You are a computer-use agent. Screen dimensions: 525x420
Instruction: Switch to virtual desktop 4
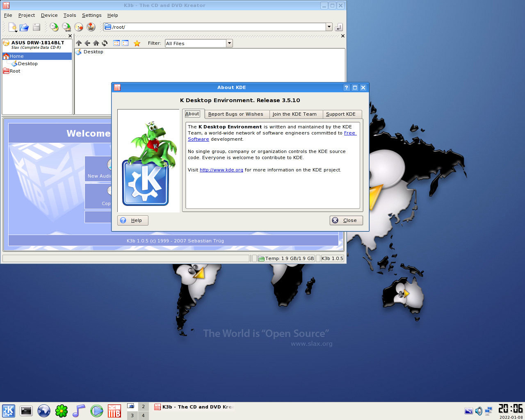pyautogui.click(x=143, y=415)
